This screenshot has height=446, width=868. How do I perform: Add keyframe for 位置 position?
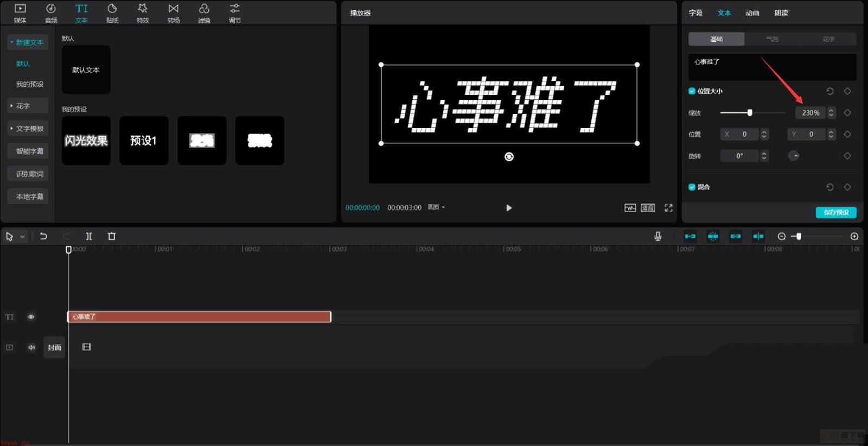tap(847, 134)
